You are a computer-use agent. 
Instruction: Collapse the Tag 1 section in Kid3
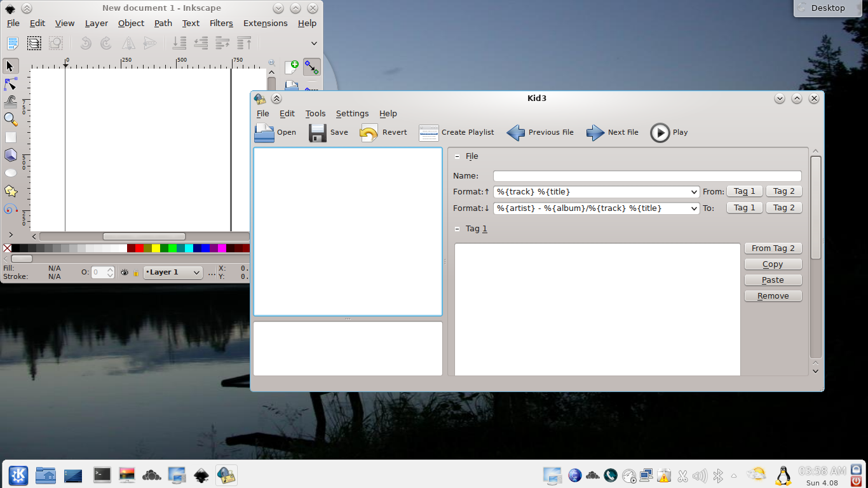(x=458, y=229)
